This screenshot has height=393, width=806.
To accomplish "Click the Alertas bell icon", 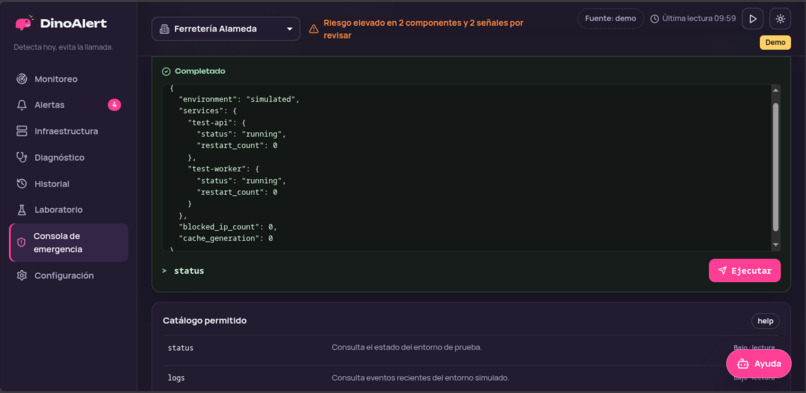I will (22, 105).
